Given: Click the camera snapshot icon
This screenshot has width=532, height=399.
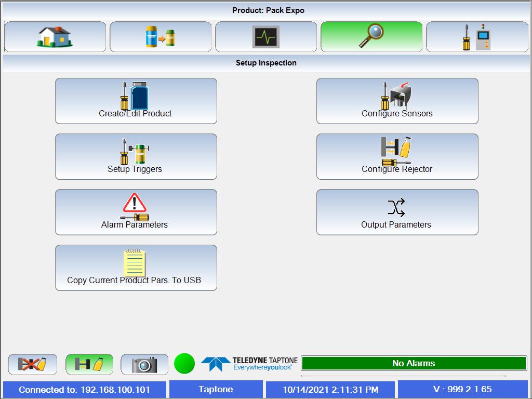Looking at the screenshot, I should 144,364.
